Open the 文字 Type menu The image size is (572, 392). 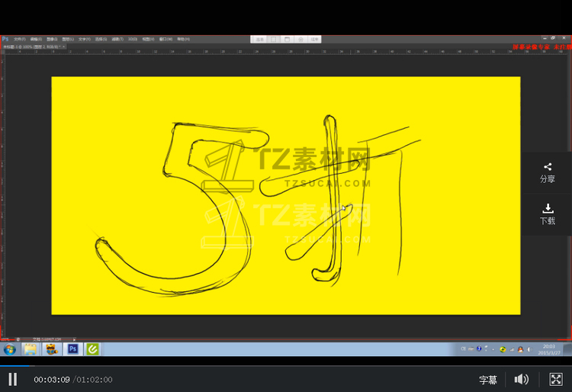coord(84,39)
